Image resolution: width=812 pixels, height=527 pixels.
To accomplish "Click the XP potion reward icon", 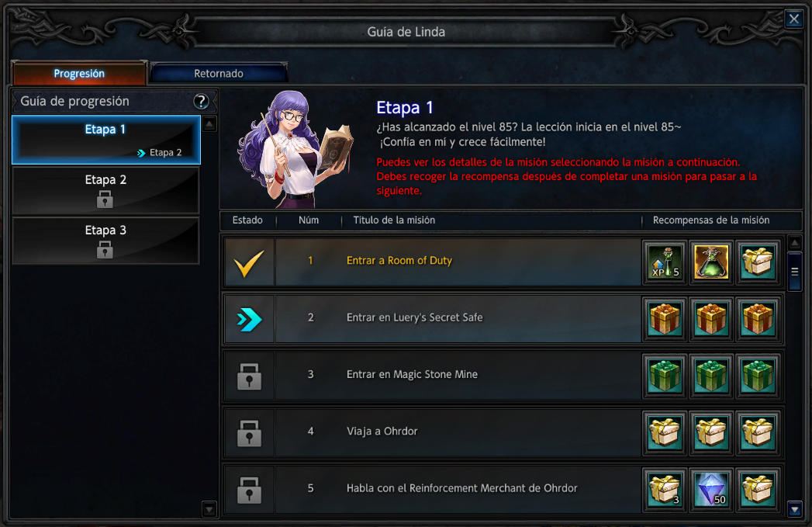I will (665, 262).
